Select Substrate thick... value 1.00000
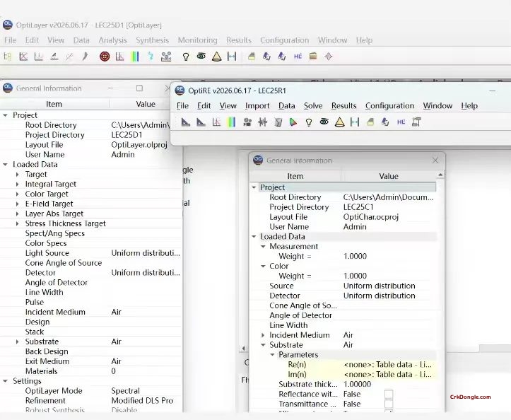 point(357,384)
